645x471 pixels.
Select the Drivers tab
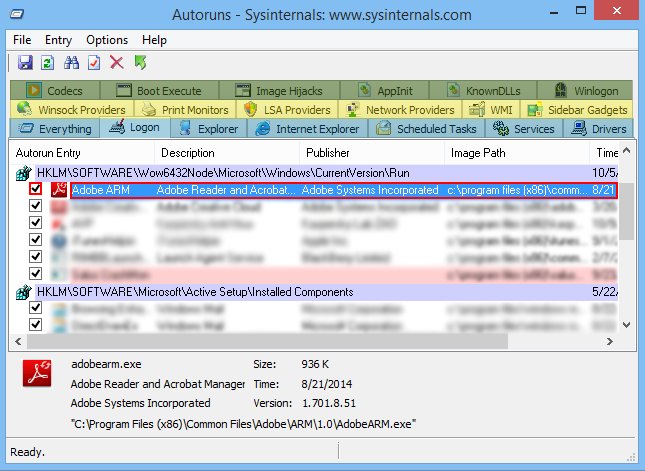598,129
